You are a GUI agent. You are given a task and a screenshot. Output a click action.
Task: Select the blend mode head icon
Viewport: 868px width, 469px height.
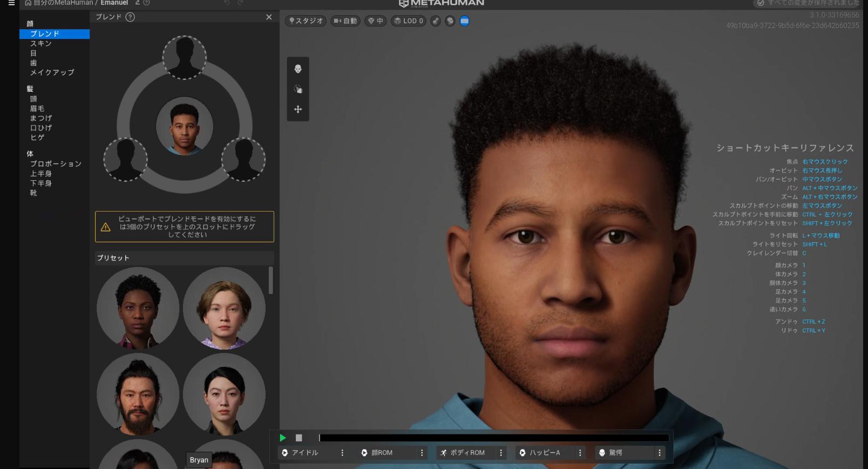298,69
